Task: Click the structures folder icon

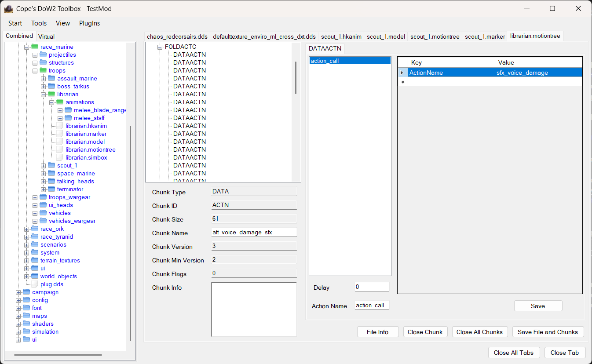Action: [43, 62]
